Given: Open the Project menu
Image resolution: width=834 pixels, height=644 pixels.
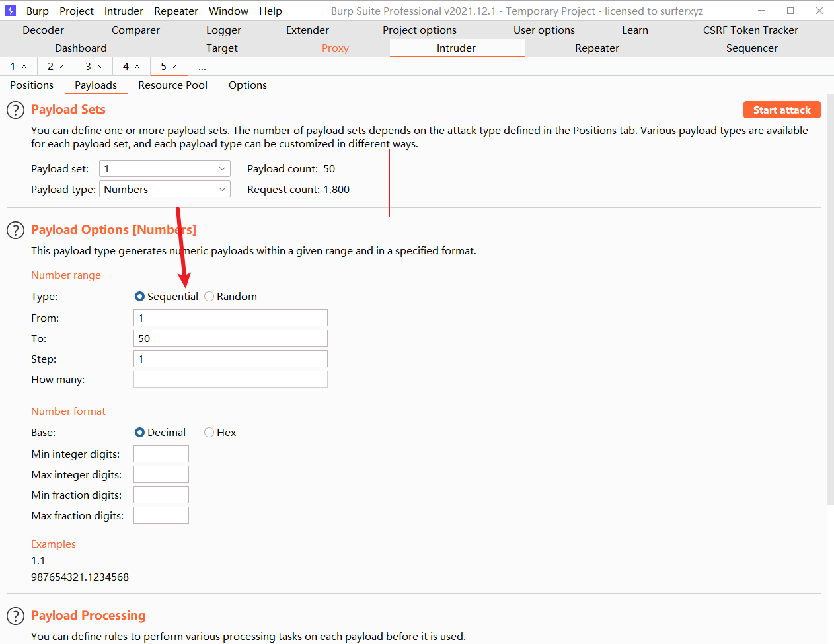Looking at the screenshot, I should (x=77, y=11).
